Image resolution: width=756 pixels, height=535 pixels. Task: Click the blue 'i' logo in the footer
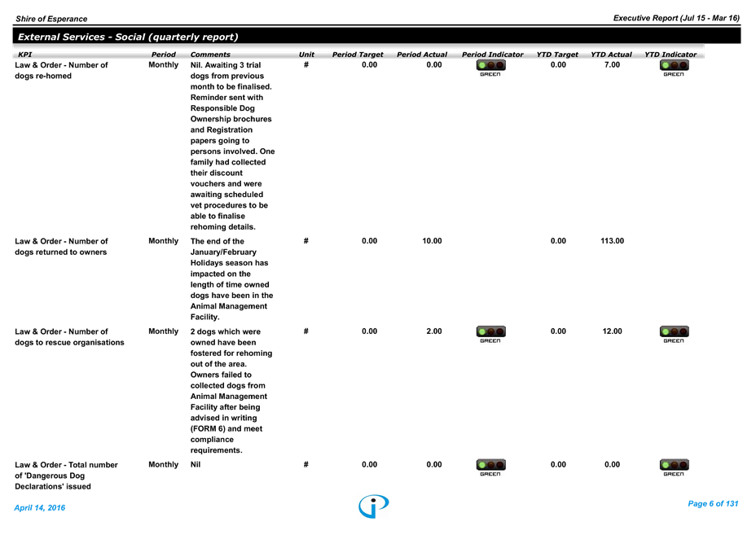[374, 506]
